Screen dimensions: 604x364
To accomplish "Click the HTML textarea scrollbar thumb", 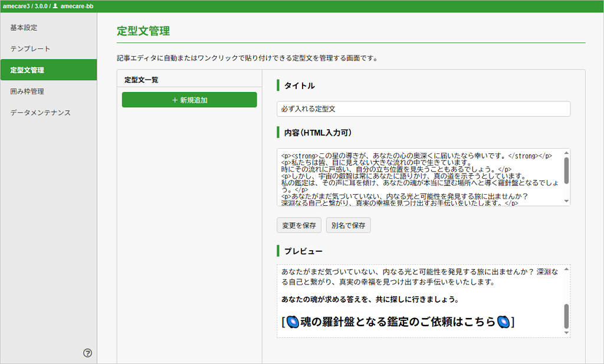I will coord(566,170).
